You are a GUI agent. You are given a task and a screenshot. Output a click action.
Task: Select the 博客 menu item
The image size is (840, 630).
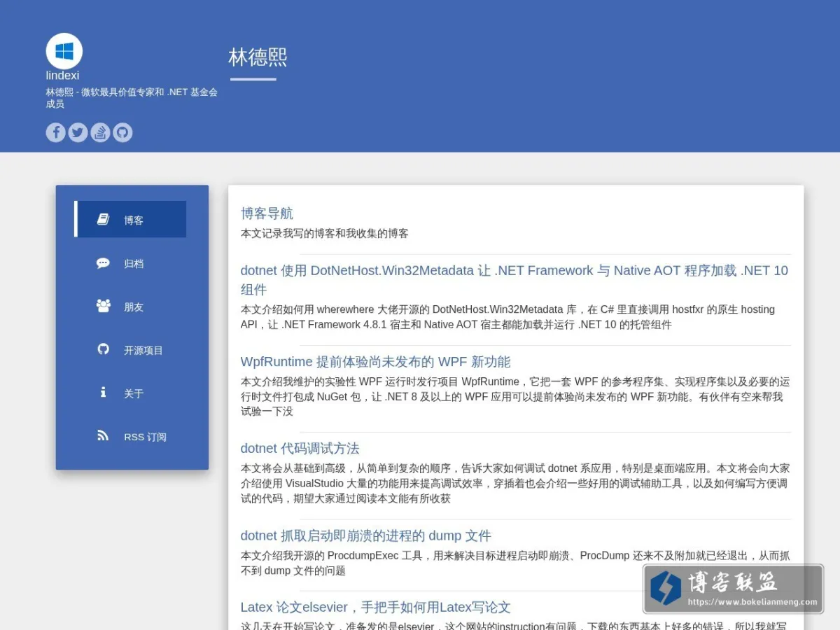[x=130, y=220]
